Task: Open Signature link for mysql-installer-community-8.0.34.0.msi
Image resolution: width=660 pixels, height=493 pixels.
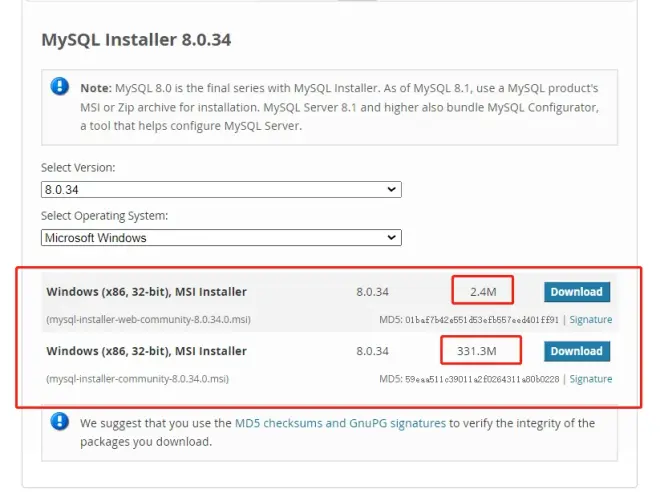Action: tap(591, 379)
